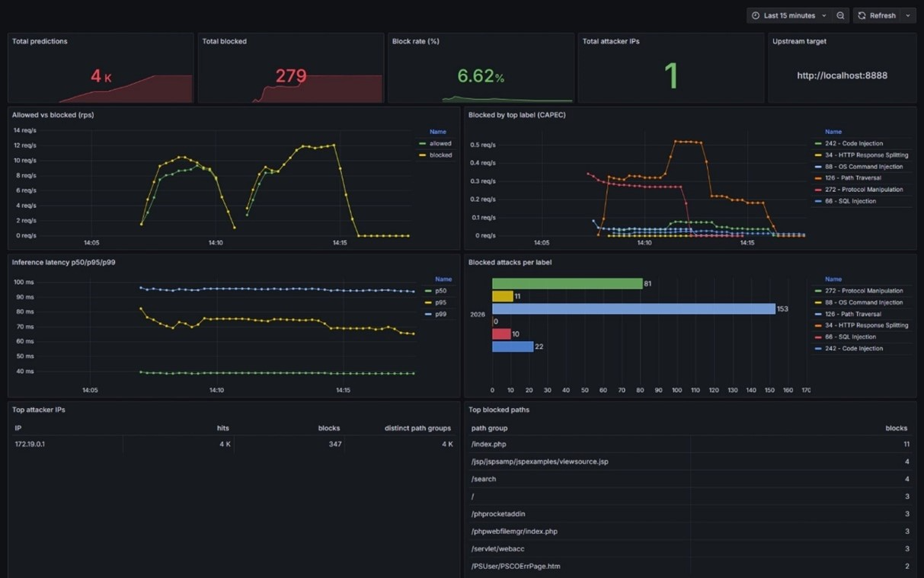The height and width of the screenshot is (578, 924).
Task: Click the /index.php path row
Action: [691, 444]
